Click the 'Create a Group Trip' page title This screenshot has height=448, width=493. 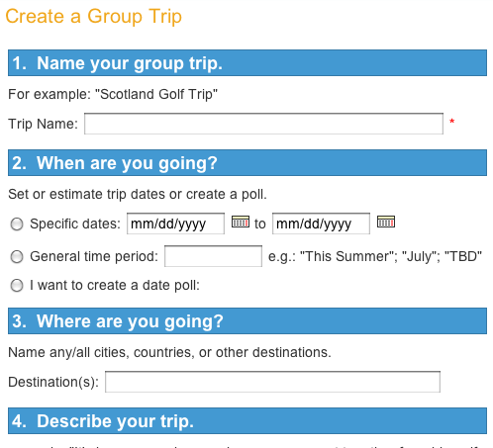point(94,17)
